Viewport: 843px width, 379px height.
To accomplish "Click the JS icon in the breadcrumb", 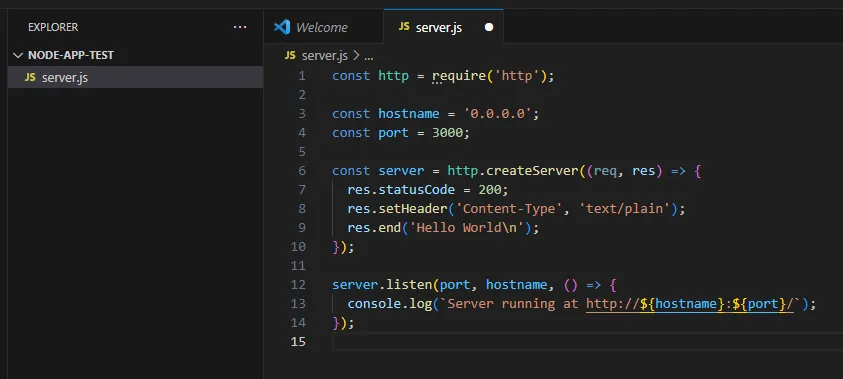I will (x=290, y=56).
